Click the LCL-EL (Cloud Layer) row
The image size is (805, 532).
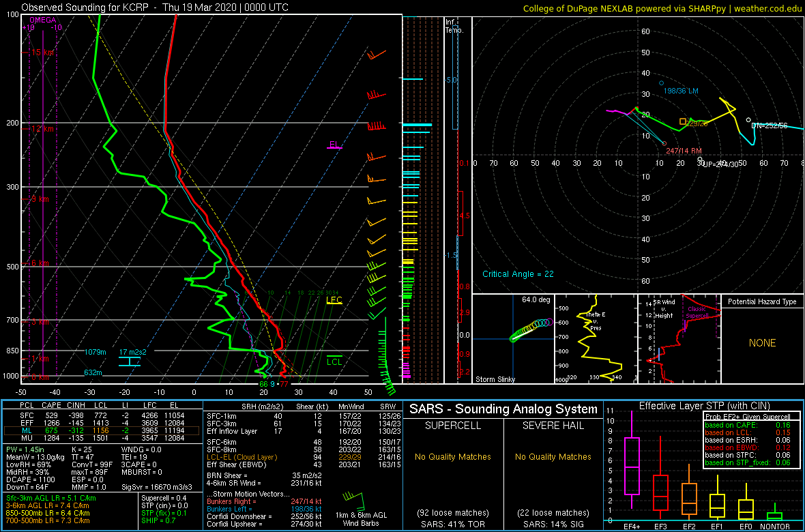tap(303, 457)
